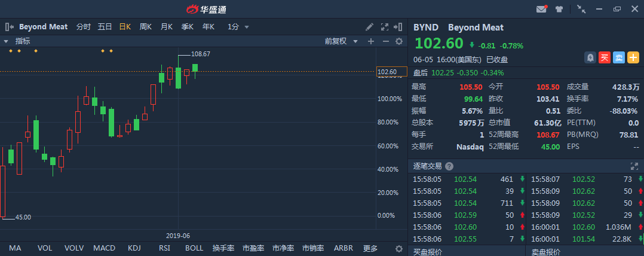Enable the VOLV indicator
Screen dimensions: 644x256
[x=74, y=248]
